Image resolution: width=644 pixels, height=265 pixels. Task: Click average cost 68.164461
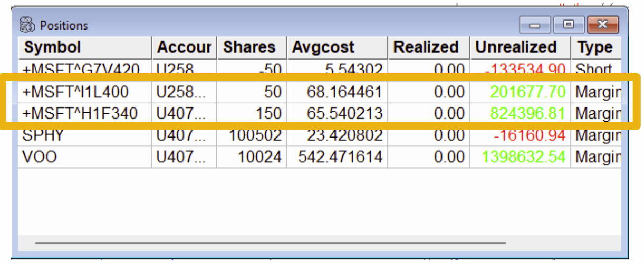(x=344, y=92)
